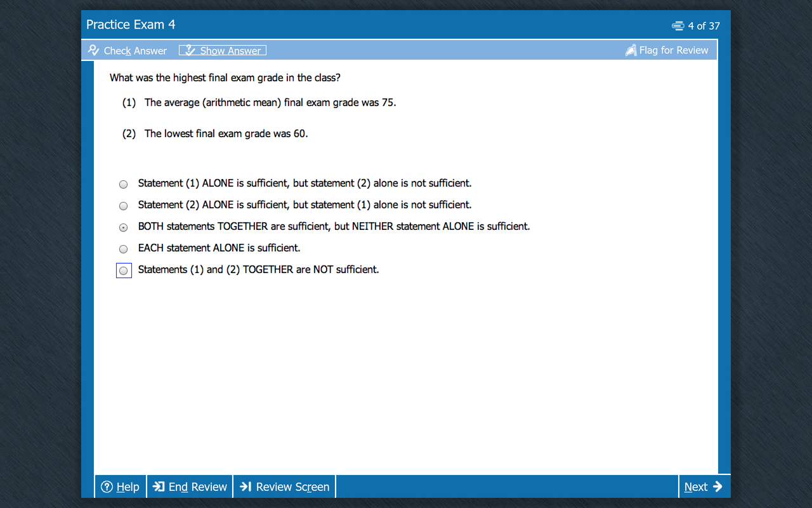Click the Practice Exam 4 title

click(131, 25)
